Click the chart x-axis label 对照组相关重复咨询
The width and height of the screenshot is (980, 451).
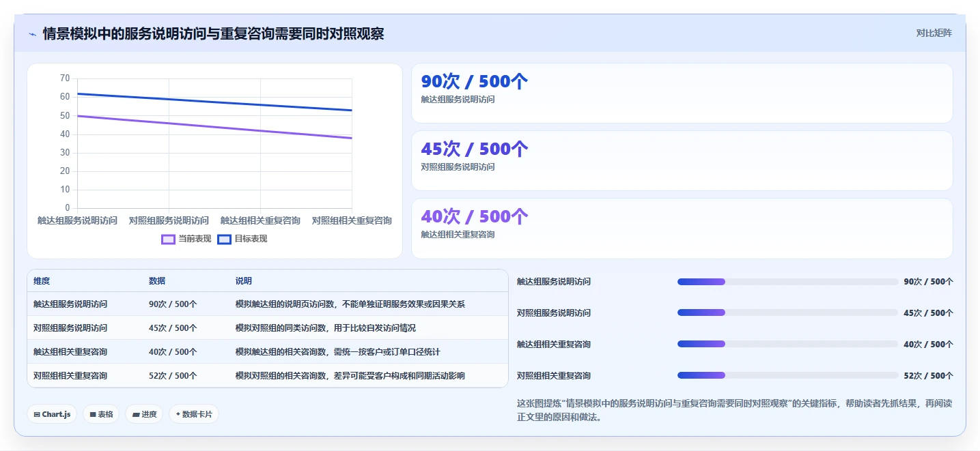point(352,220)
